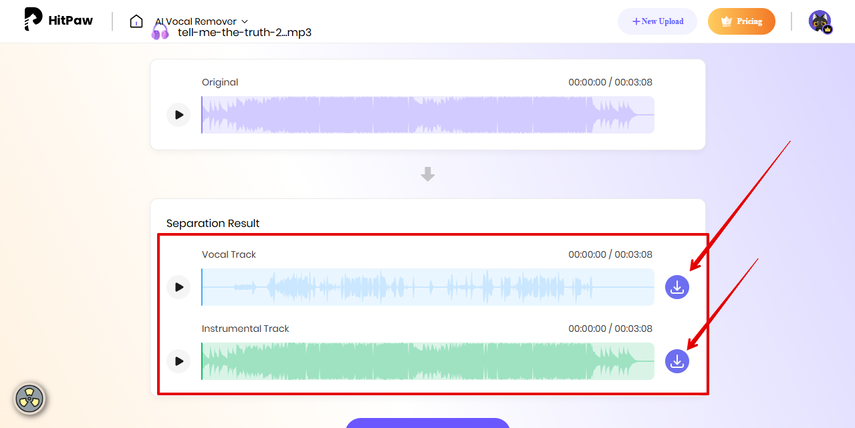Play the Instrumental Track
The image size is (855, 428).
tap(178, 361)
